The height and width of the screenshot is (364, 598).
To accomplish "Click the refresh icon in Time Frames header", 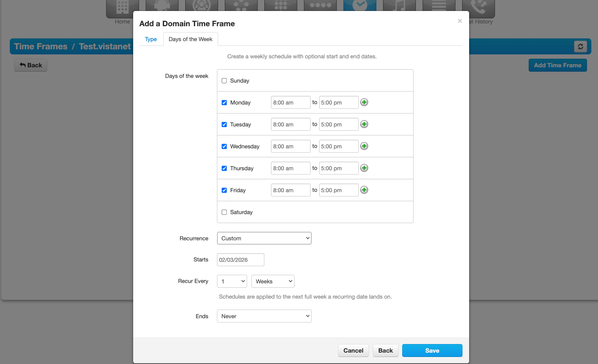I will pyautogui.click(x=580, y=47).
